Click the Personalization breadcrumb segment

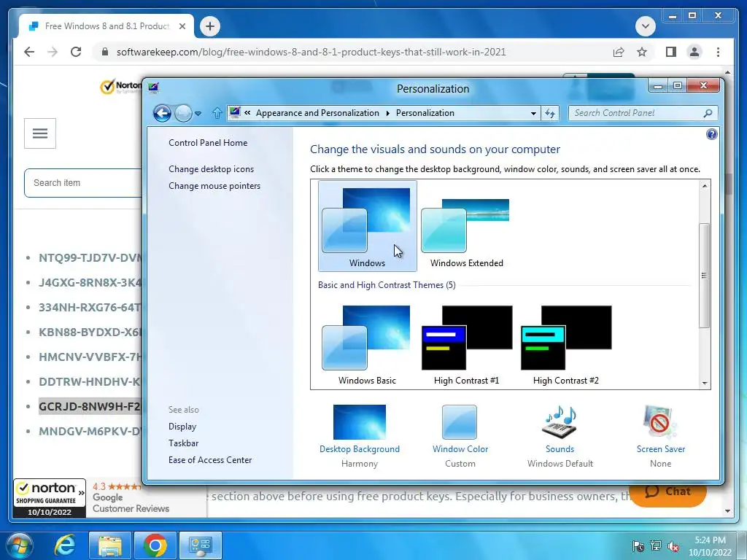pyautogui.click(x=425, y=113)
